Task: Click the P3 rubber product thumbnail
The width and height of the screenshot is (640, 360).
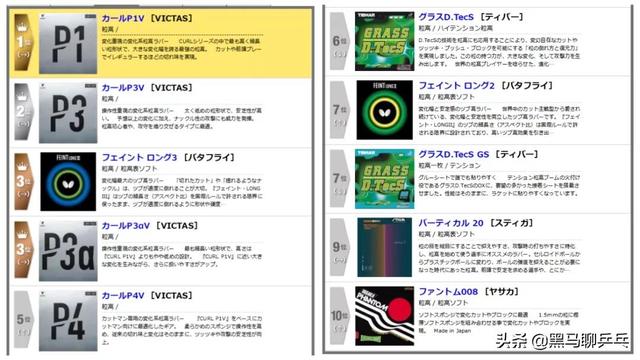Action: (x=68, y=113)
